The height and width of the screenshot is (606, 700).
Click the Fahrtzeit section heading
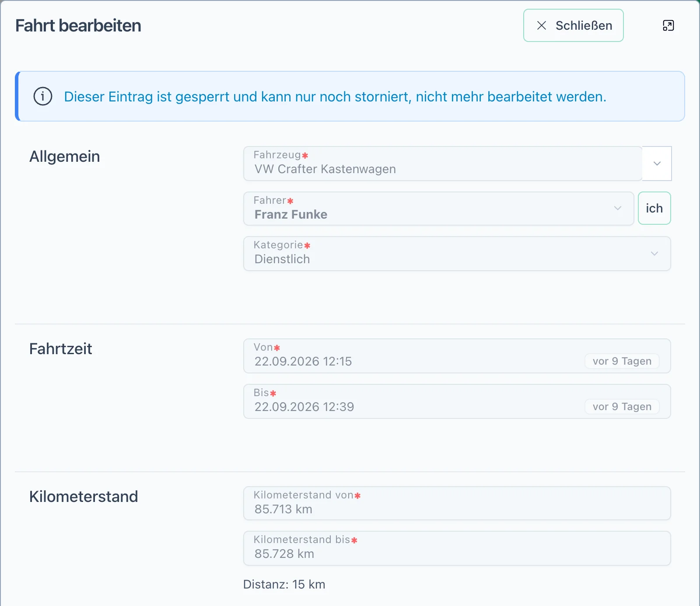click(61, 349)
